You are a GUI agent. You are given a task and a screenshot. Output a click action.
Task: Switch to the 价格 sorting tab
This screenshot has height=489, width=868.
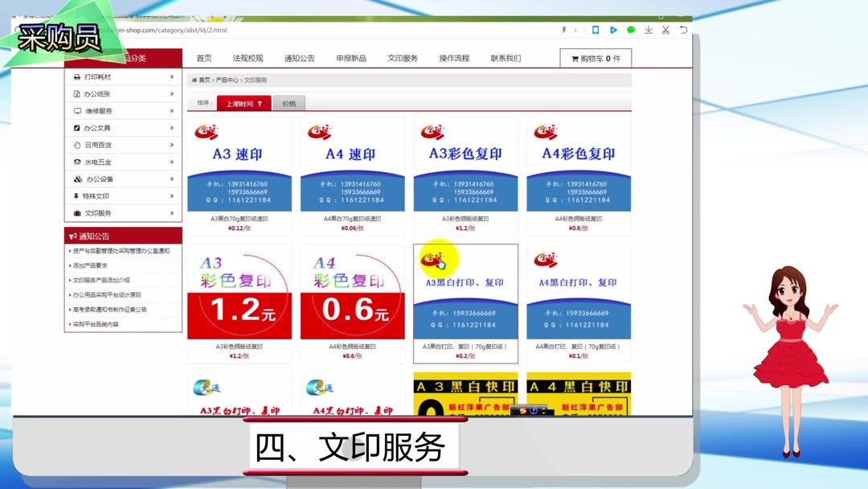[x=289, y=103]
